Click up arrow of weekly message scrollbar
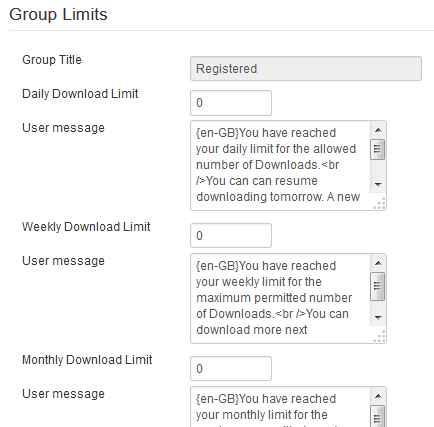 coord(378,263)
